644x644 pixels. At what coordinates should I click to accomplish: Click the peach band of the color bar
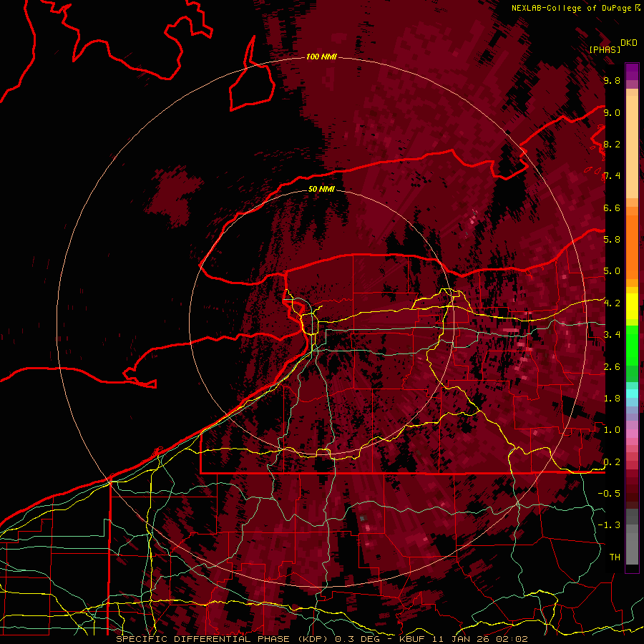click(632, 144)
